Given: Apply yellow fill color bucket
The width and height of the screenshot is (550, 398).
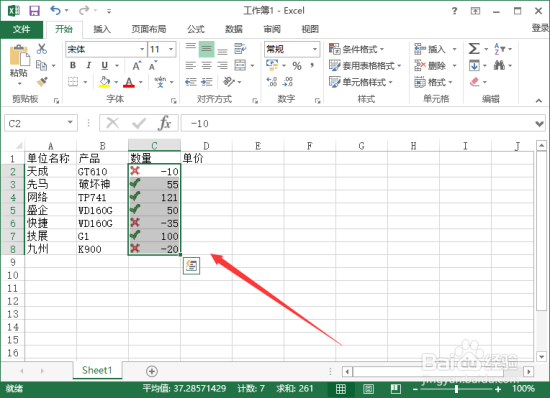Looking at the screenshot, I should (105, 82).
